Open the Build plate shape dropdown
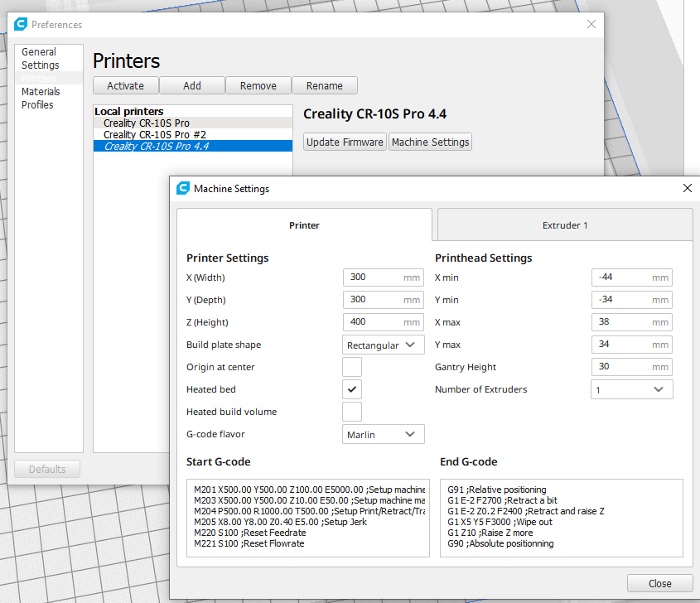The width and height of the screenshot is (700, 603). [x=383, y=345]
